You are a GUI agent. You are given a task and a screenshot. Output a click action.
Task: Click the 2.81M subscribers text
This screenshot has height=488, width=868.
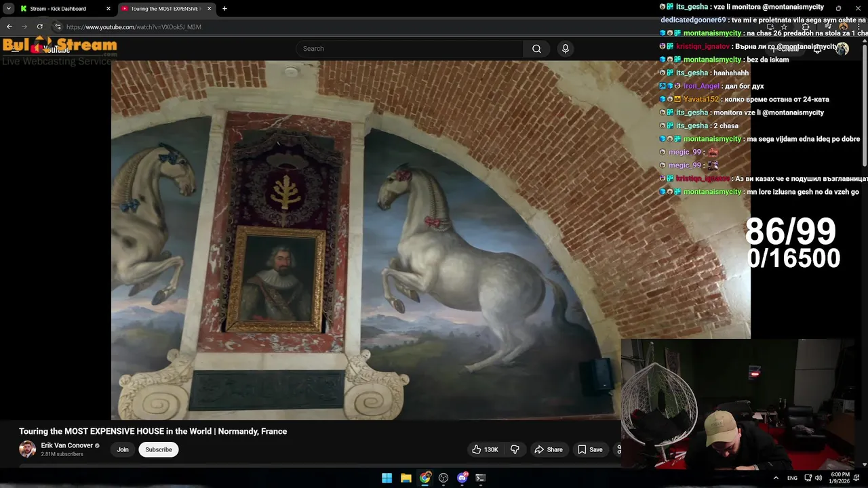[62, 454]
